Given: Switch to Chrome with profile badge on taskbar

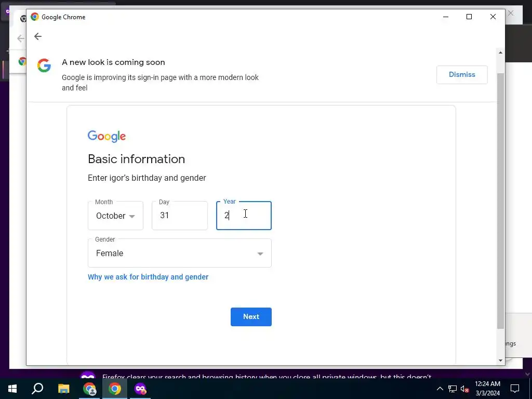Looking at the screenshot, I should click(89, 389).
